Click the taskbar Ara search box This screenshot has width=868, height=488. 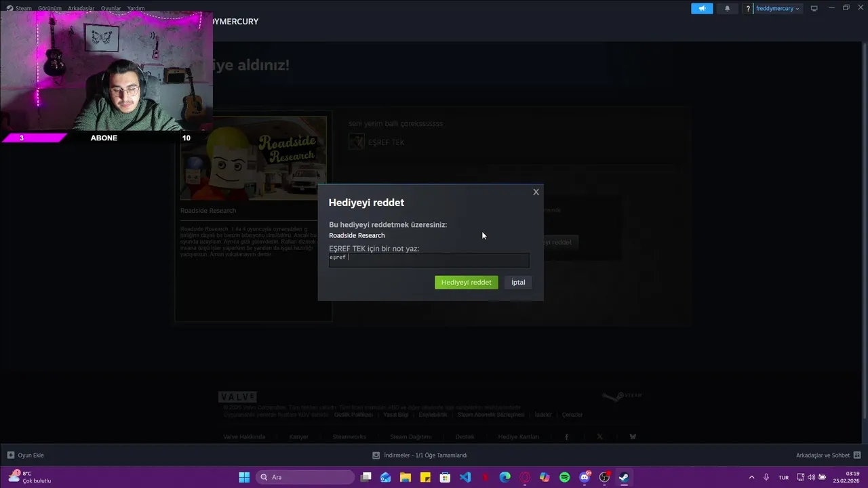(304, 477)
